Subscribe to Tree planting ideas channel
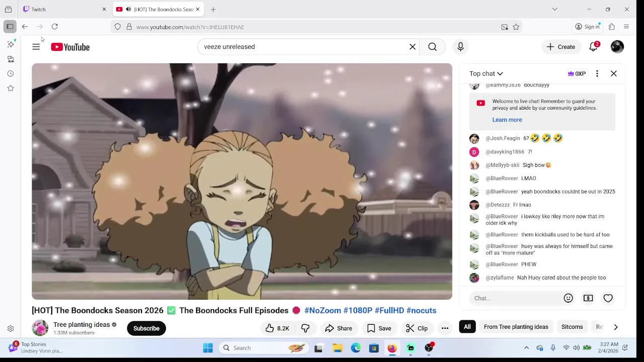 coord(146,328)
